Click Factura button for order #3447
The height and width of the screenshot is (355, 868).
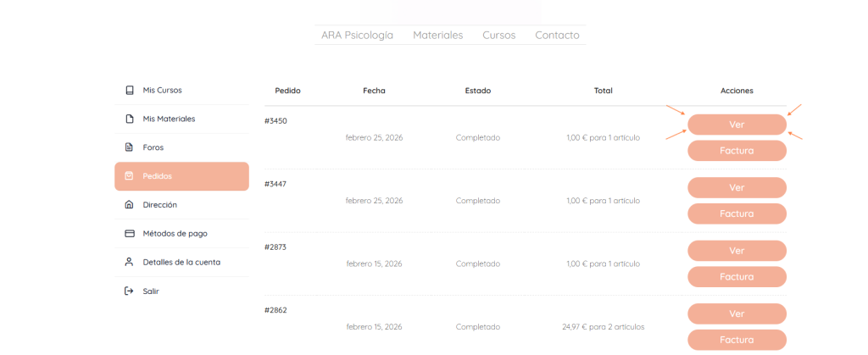coord(737,214)
